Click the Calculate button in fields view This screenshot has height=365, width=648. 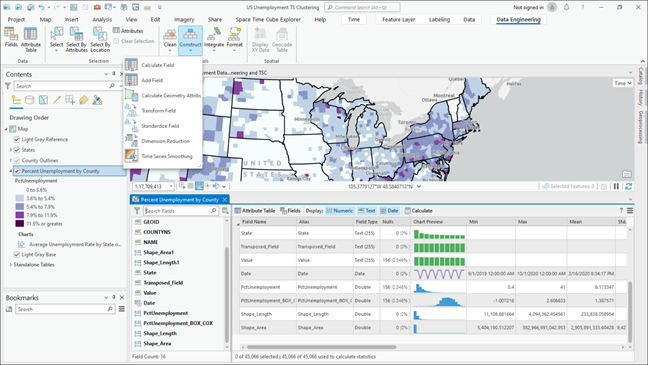click(418, 210)
